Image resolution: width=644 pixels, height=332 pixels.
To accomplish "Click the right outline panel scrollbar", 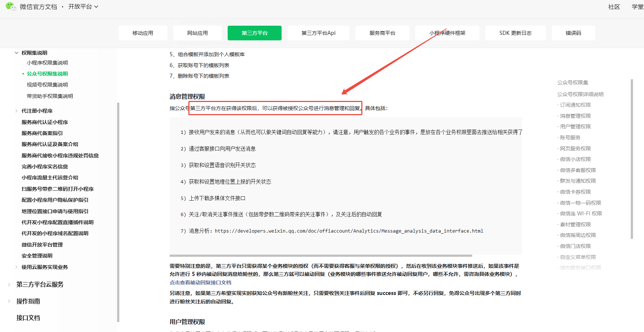I will coord(632,159).
